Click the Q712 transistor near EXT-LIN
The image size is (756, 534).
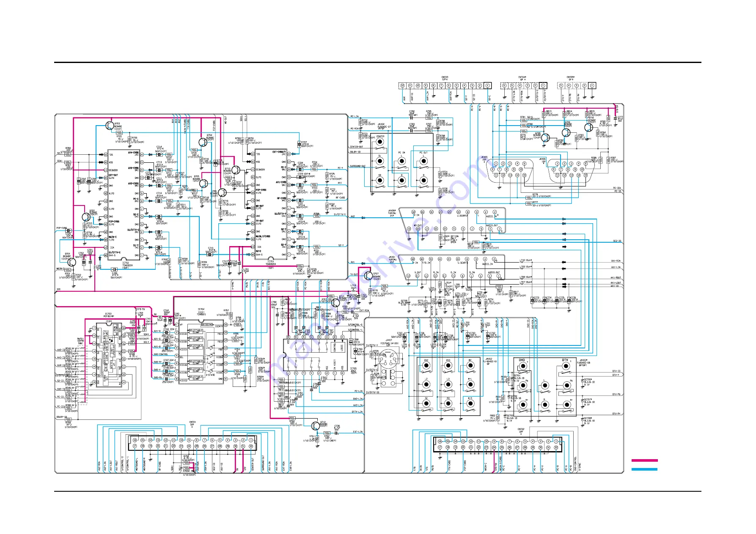pos(315,425)
